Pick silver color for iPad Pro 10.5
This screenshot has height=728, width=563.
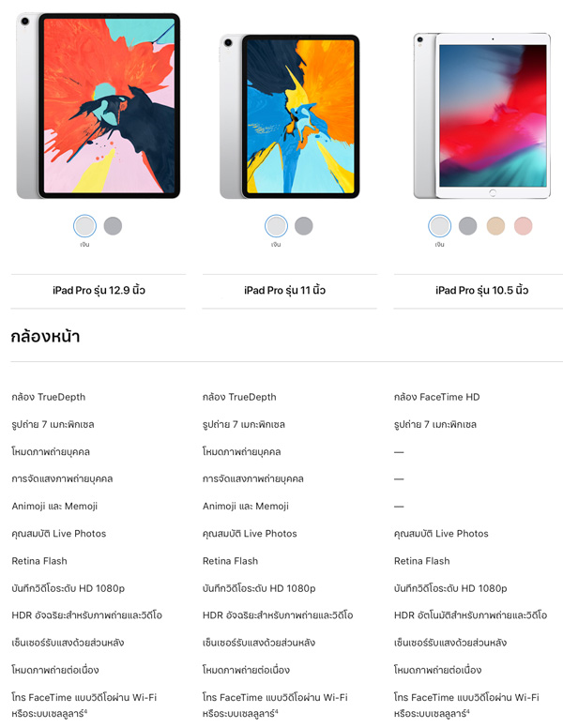tap(439, 226)
